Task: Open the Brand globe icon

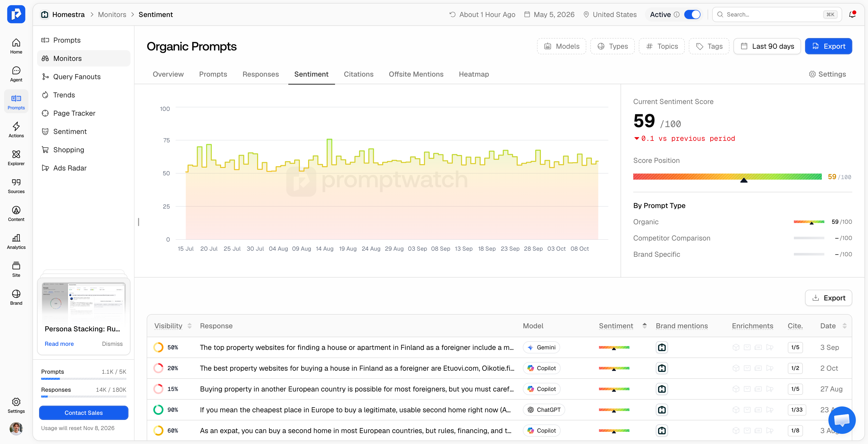Action: 16,298
